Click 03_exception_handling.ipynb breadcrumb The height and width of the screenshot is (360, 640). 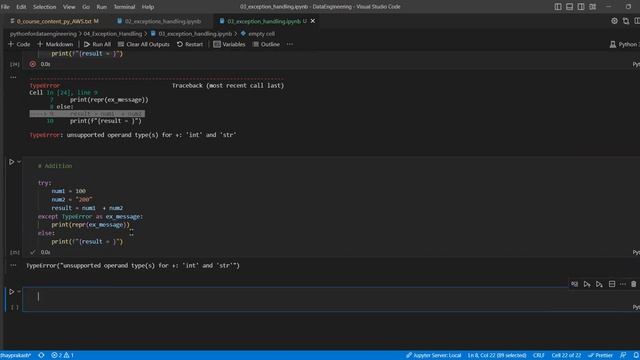point(191,34)
